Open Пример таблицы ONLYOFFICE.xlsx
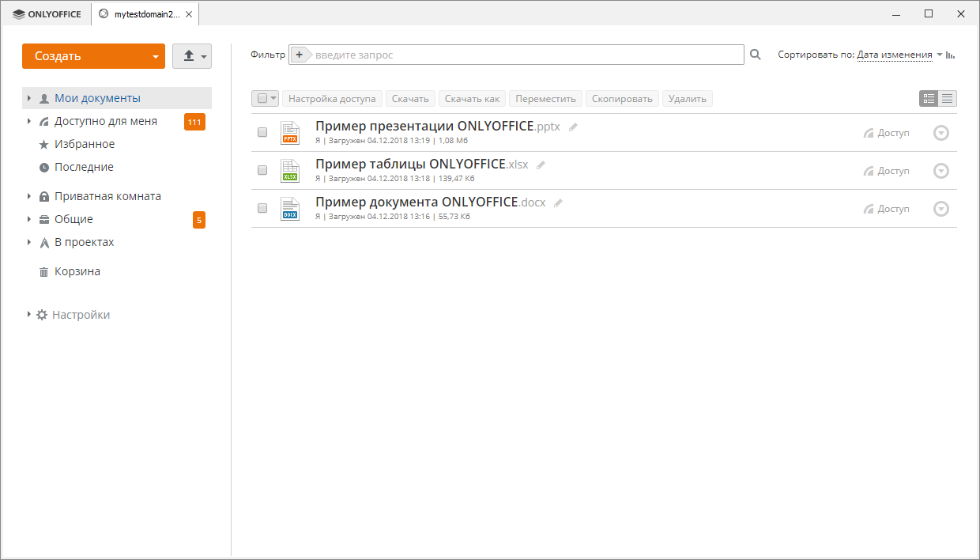This screenshot has height=560, width=980. tap(421, 164)
